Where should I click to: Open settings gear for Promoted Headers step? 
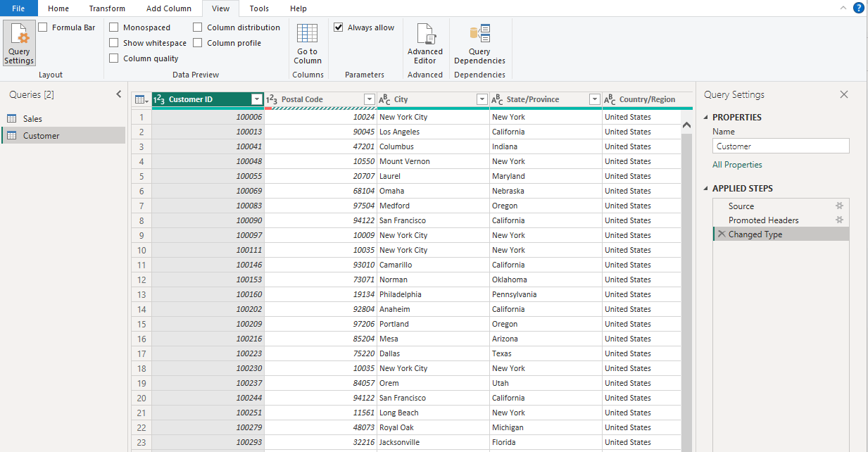point(839,220)
